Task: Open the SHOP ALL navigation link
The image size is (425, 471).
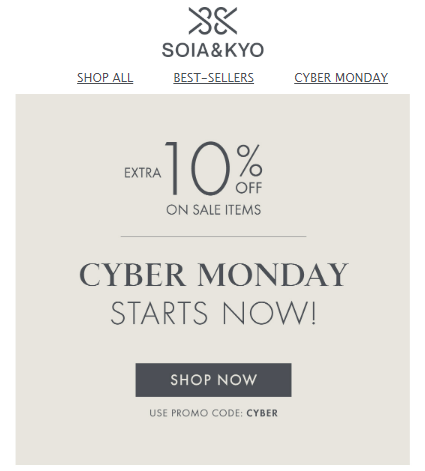Action: [x=105, y=78]
